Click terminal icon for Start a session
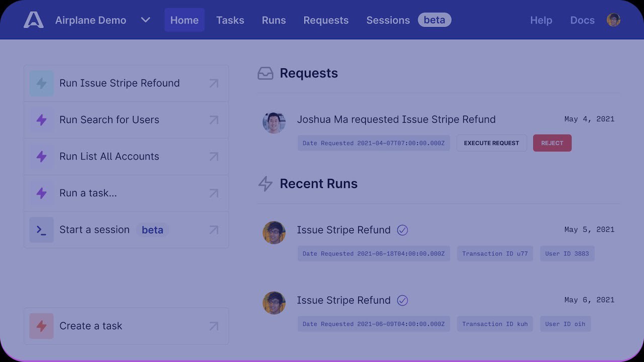Image resolution: width=644 pixels, height=362 pixels. (x=41, y=230)
